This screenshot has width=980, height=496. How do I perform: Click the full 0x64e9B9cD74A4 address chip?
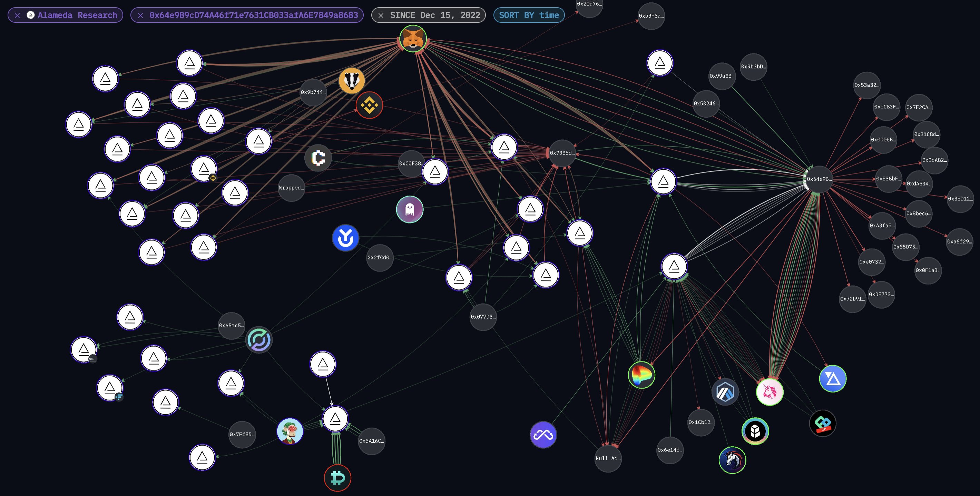pos(247,15)
